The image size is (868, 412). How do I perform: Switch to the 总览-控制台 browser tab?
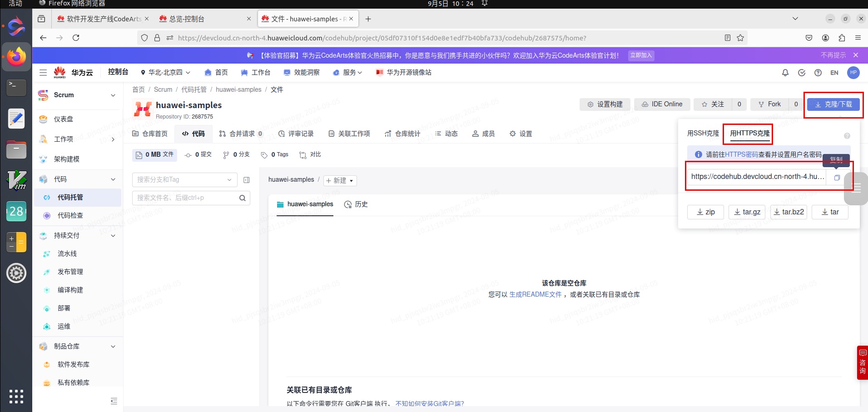205,19
